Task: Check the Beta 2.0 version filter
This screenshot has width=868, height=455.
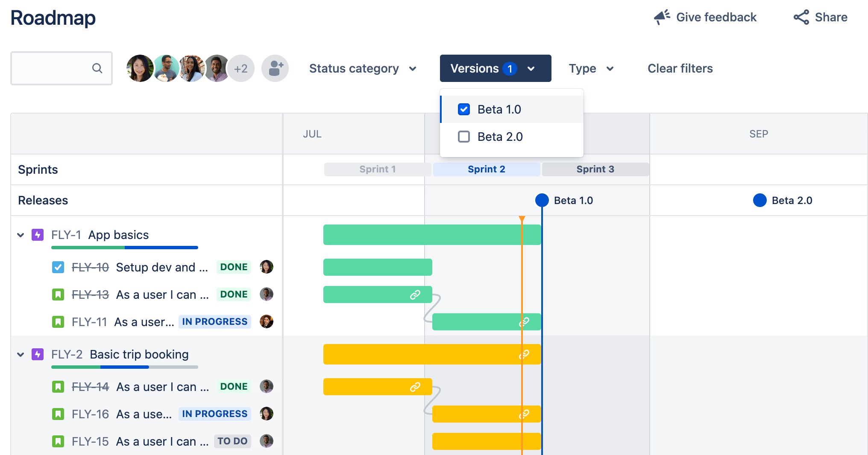Action: 464,136
